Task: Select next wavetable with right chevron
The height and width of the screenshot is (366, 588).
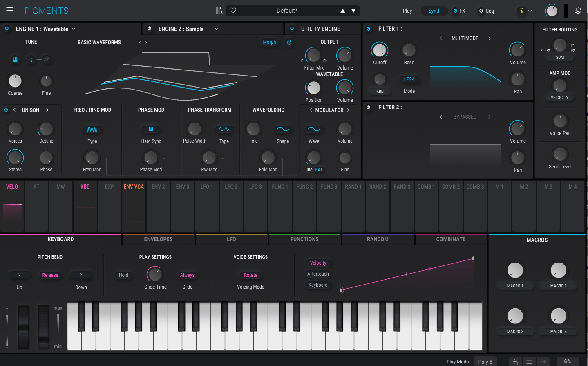Action: (x=146, y=42)
